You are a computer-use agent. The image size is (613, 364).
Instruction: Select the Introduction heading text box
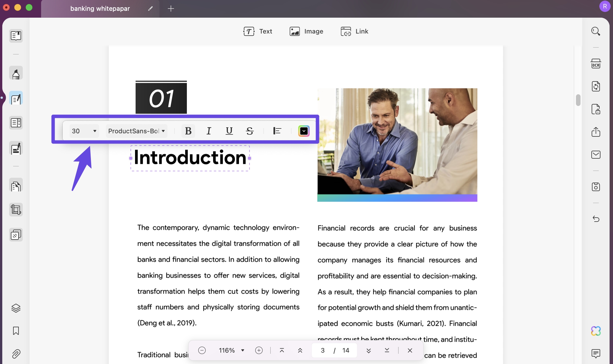pyautogui.click(x=190, y=158)
